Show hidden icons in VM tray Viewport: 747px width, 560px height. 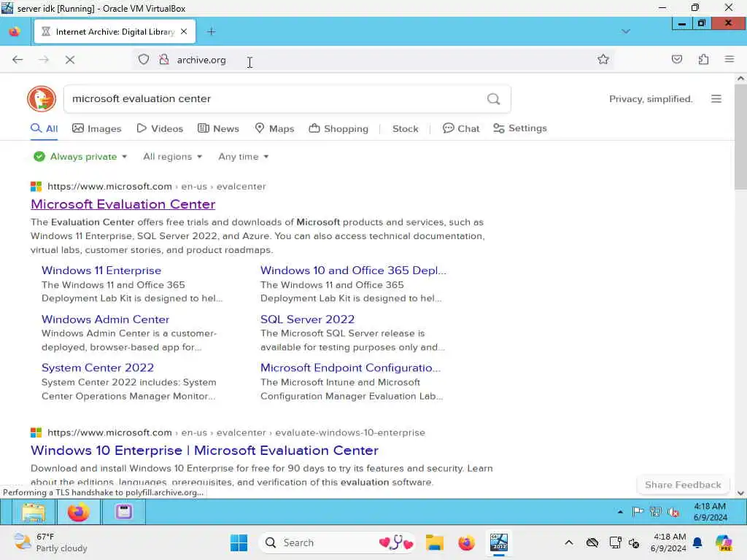[620, 513]
